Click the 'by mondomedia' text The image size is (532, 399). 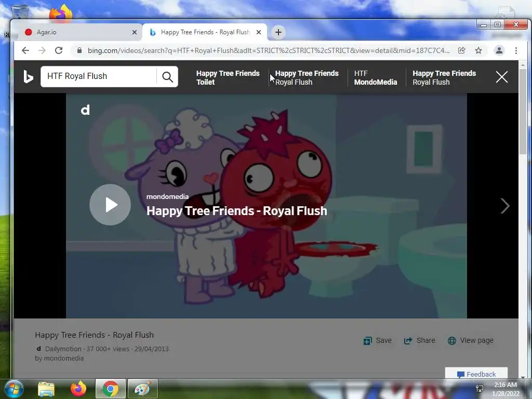tap(59, 358)
